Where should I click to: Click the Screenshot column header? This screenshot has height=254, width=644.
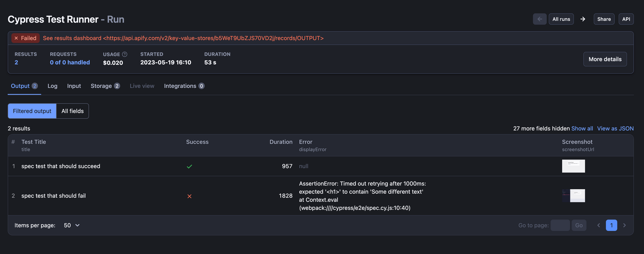tap(577, 142)
